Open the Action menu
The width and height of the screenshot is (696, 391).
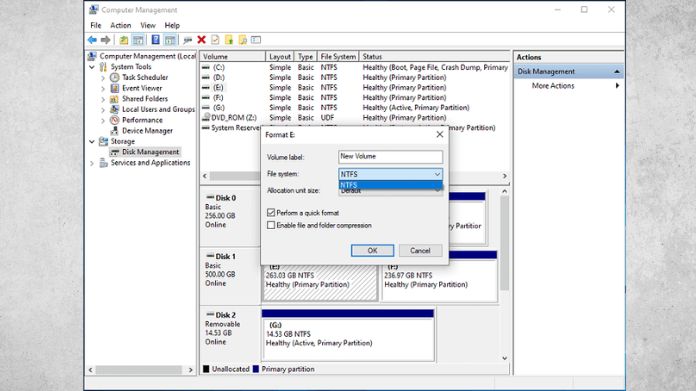(121, 25)
